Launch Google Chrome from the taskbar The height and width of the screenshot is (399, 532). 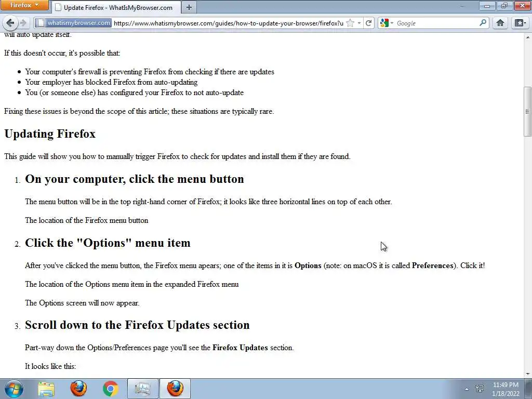pyautogui.click(x=111, y=389)
